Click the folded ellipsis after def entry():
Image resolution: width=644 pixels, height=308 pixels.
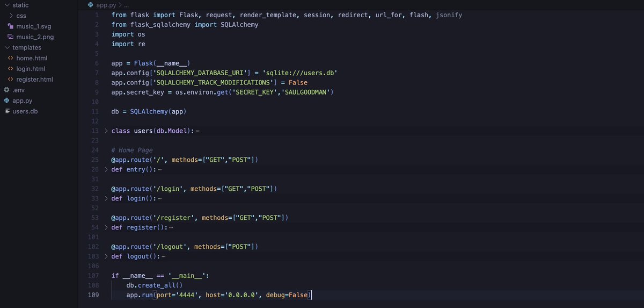click(x=159, y=170)
